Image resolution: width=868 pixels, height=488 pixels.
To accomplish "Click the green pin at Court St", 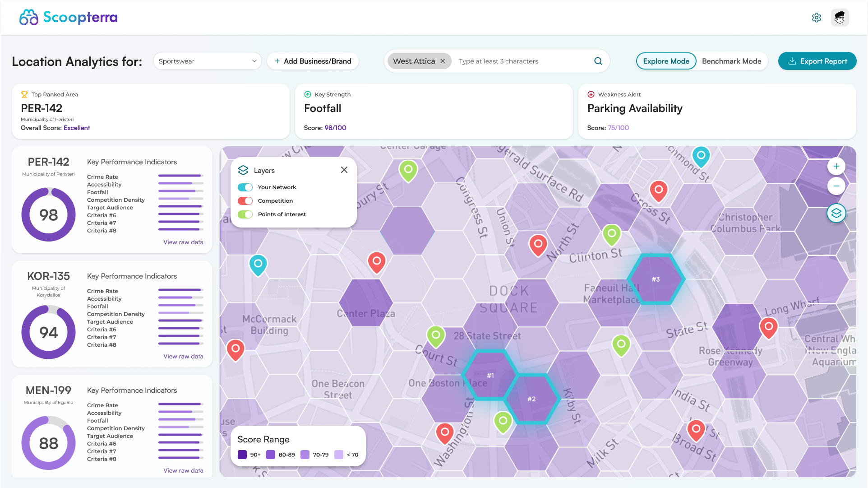I will click(x=436, y=337).
